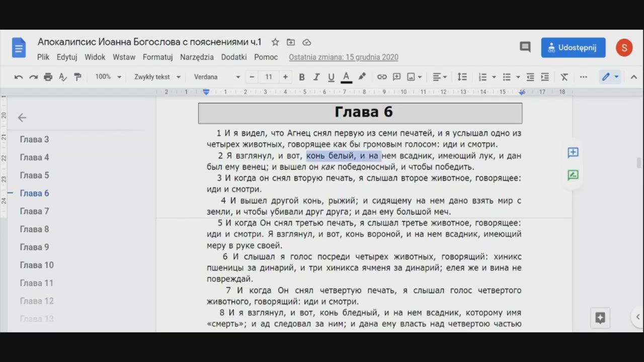This screenshot has width=644, height=362.
Task: Open the Ostatnia zmiana revision link
Action: 343,57
